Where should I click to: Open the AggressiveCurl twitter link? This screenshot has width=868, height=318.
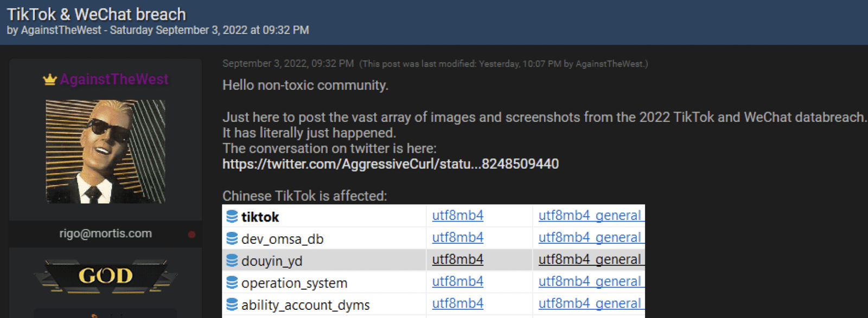tap(390, 164)
